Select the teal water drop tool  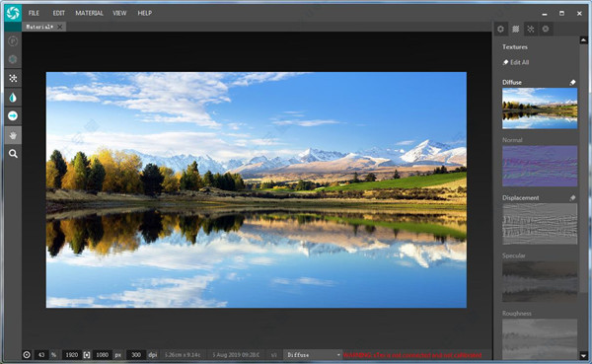[13, 98]
